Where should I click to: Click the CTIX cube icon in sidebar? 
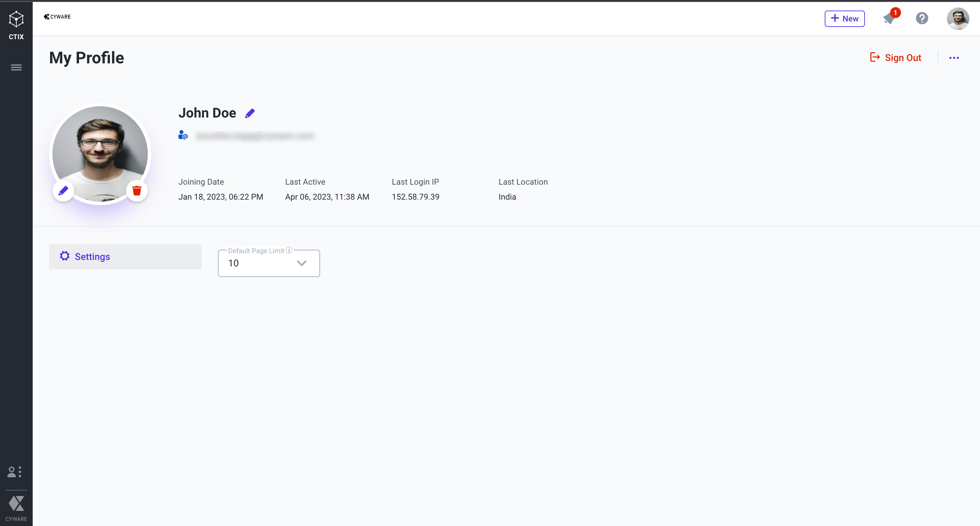(x=16, y=19)
